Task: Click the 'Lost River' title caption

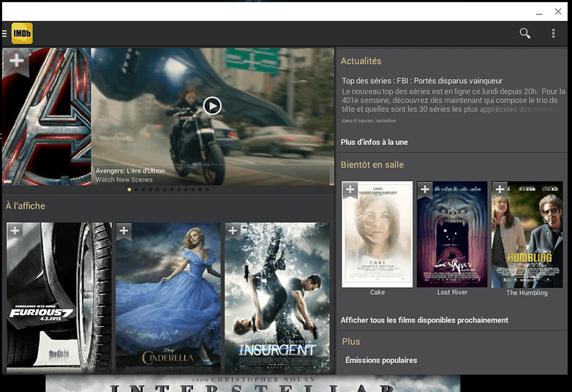Action: (x=452, y=293)
